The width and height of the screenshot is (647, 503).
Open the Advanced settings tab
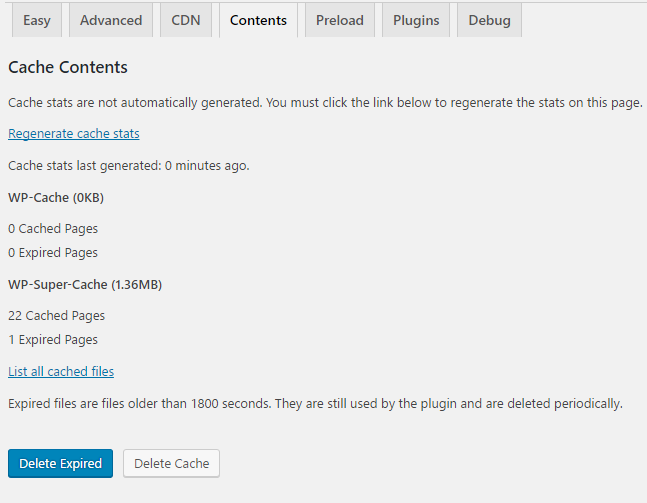pos(111,20)
